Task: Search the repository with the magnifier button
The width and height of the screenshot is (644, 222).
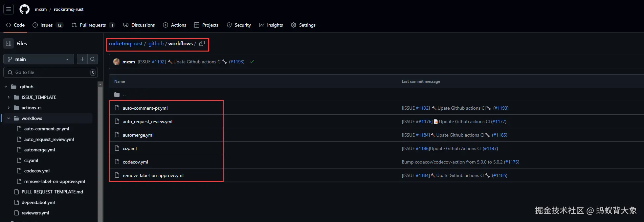Action: pos(93,59)
